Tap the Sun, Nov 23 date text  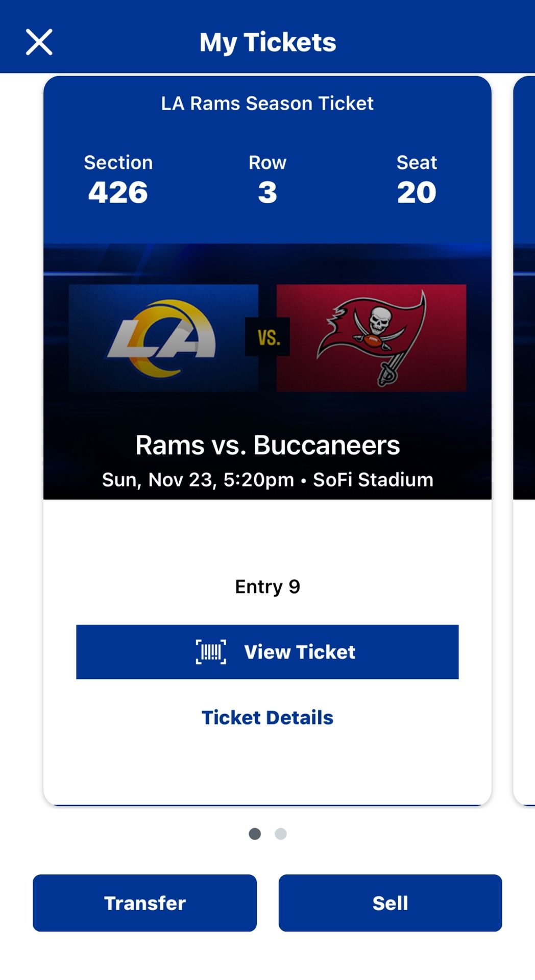click(x=267, y=479)
